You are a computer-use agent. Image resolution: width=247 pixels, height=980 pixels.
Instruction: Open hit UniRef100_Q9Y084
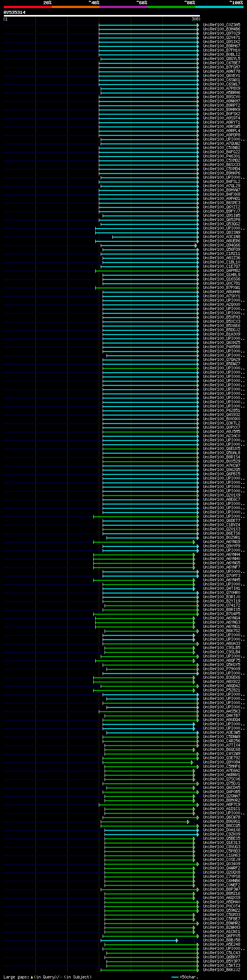[x=222, y=762]
